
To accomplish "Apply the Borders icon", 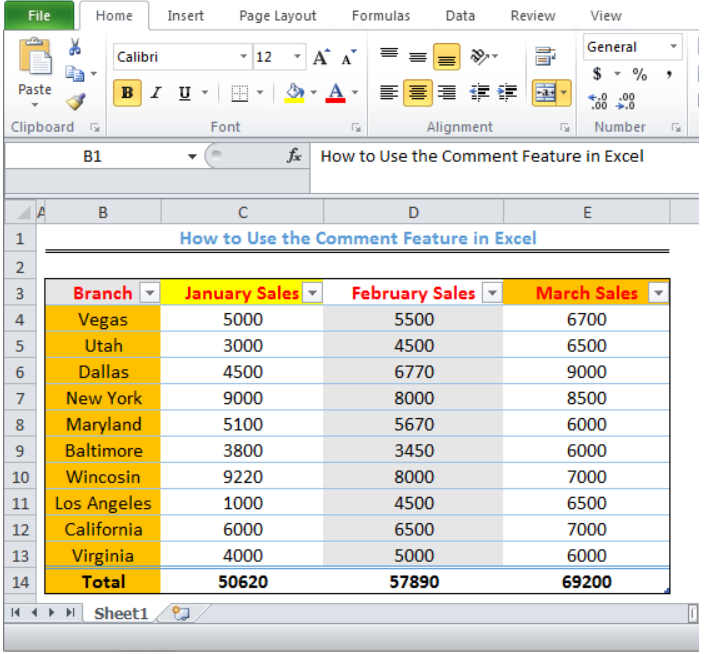I will pos(239,93).
